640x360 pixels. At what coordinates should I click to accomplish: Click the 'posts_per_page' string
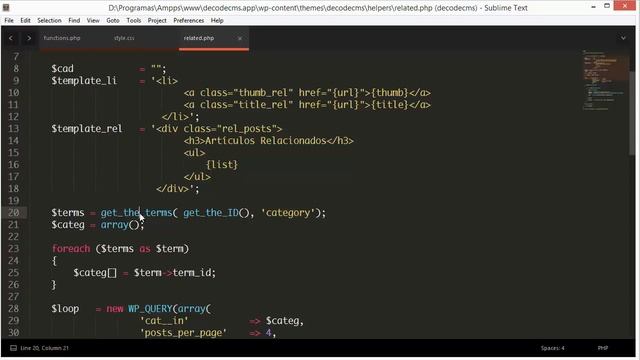183,333
